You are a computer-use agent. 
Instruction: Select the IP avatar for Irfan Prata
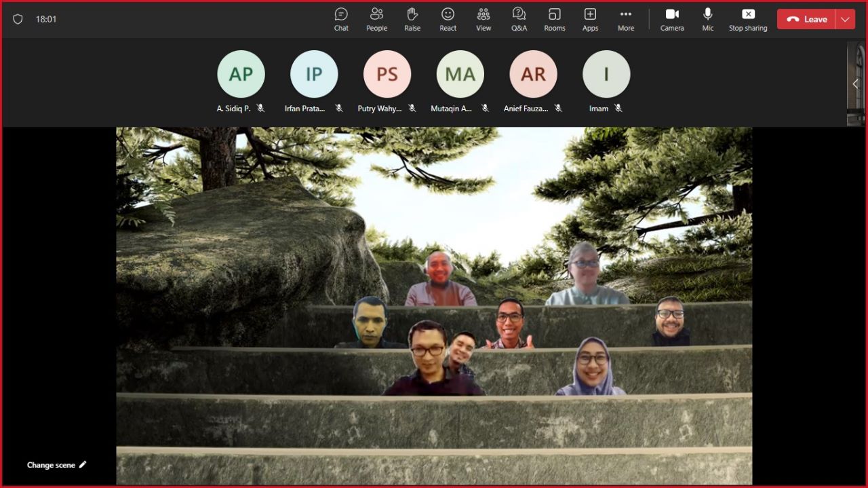click(314, 74)
